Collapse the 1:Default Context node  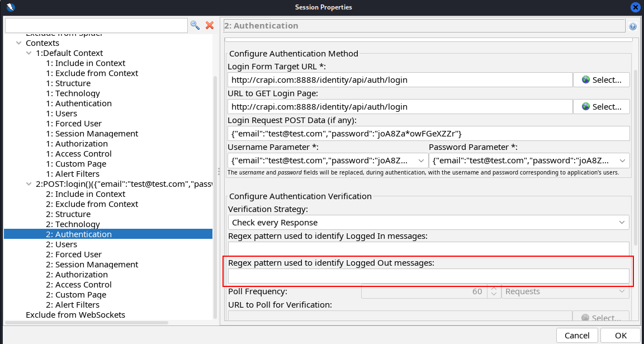point(29,53)
